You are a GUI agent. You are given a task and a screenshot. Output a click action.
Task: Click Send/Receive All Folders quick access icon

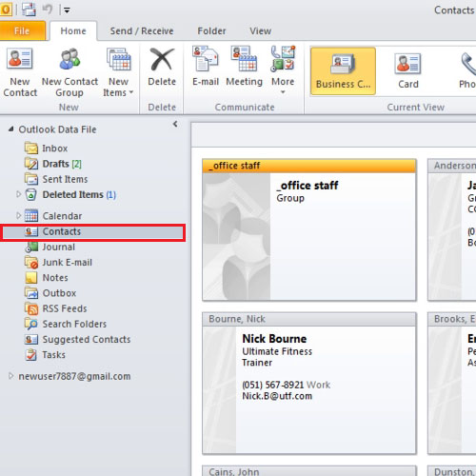29,10
